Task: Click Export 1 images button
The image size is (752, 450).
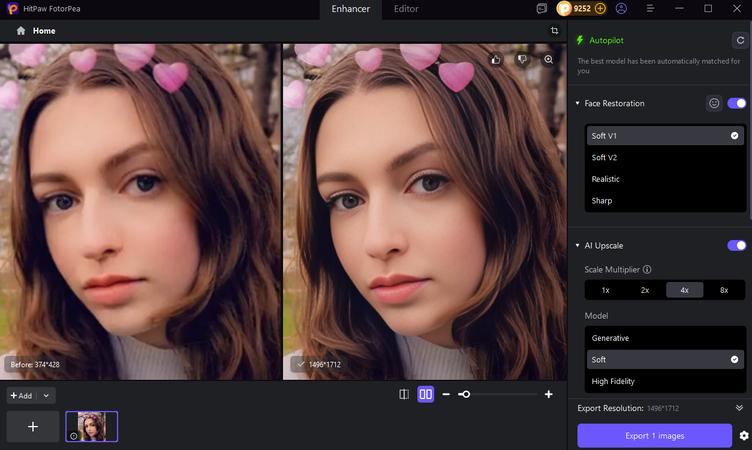Action: 655,436
